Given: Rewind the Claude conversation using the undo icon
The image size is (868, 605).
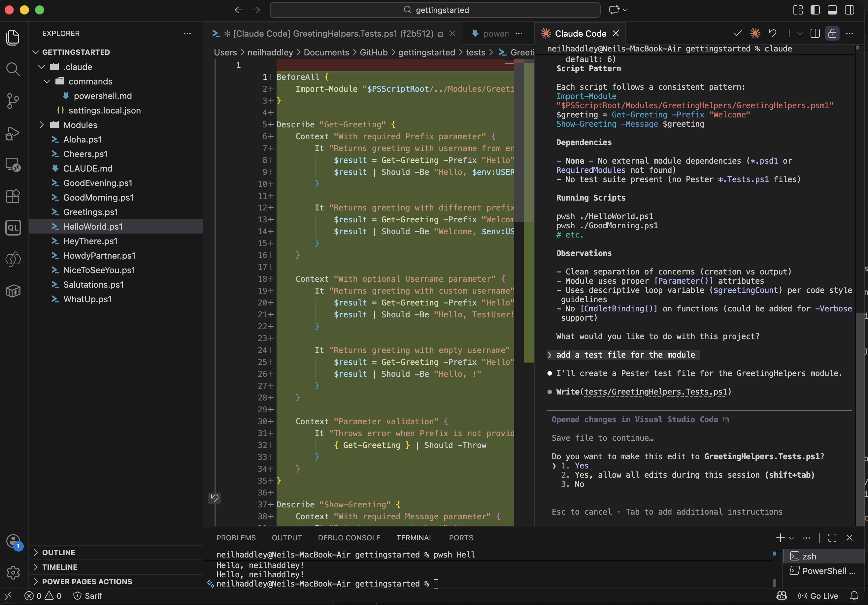Looking at the screenshot, I should tap(772, 33).
